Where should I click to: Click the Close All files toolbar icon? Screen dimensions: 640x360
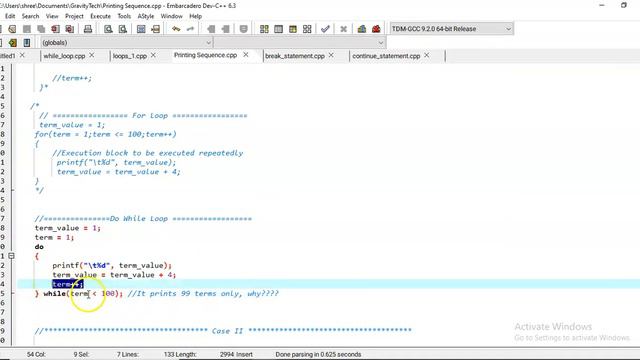click(x=70, y=29)
